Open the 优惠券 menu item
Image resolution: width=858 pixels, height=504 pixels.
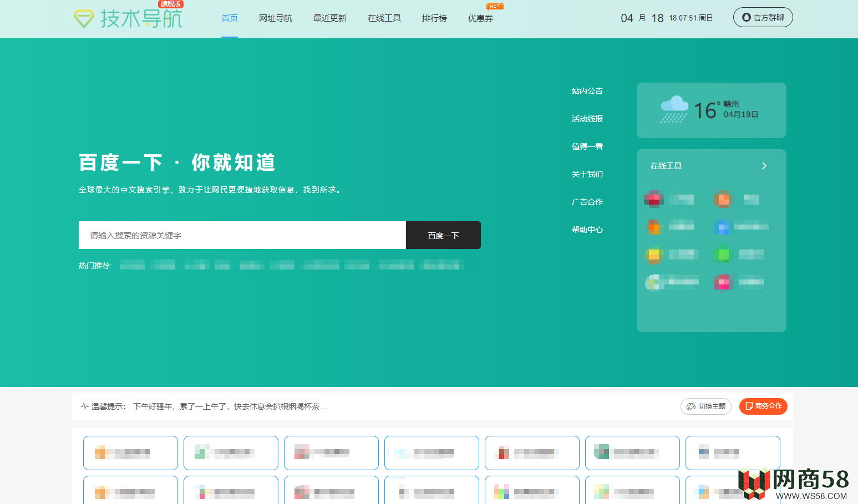point(480,18)
